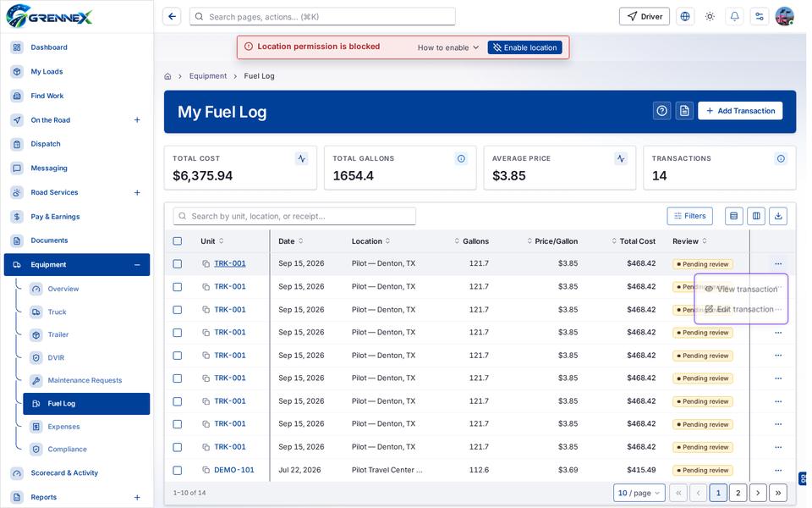Expand the How to enable dropdown
The width and height of the screenshot is (812, 508).
tap(448, 47)
